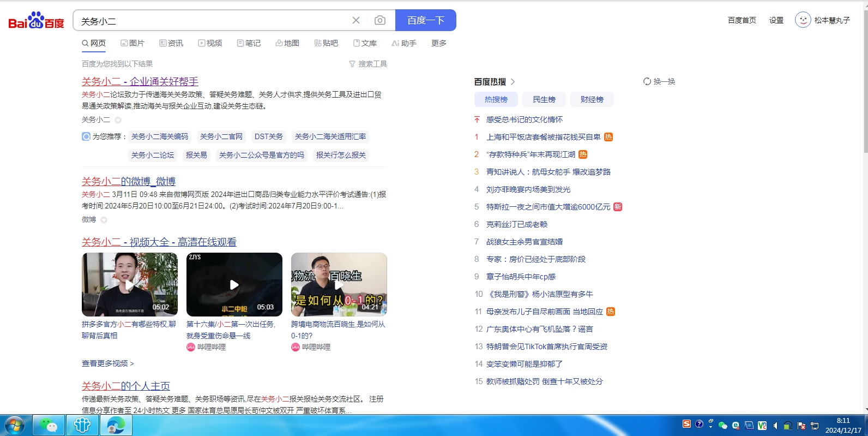The height and width of the screenshot is (436, 868).
Task: Open hot topic 克莉丝汀已成老赖
Action: click(517, 224)
